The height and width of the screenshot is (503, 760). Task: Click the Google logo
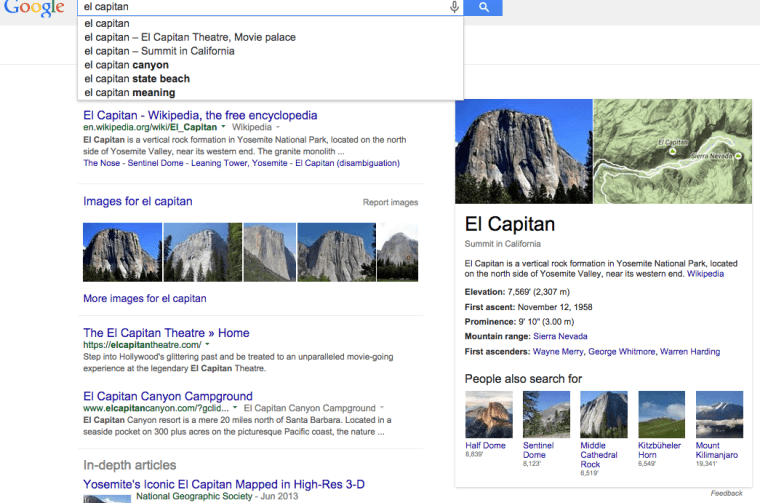34,8
